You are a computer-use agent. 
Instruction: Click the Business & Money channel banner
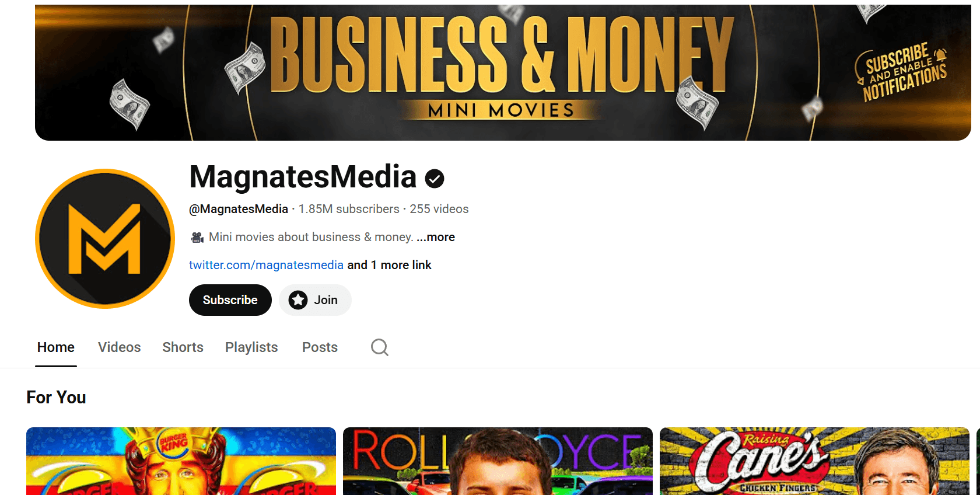(503, 72)
